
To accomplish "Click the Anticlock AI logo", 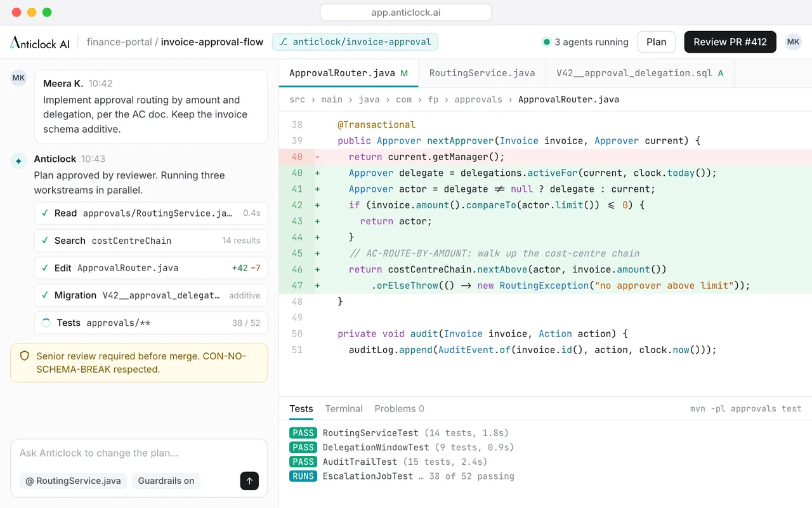I will pyautogui.click(x=40, y=43).
